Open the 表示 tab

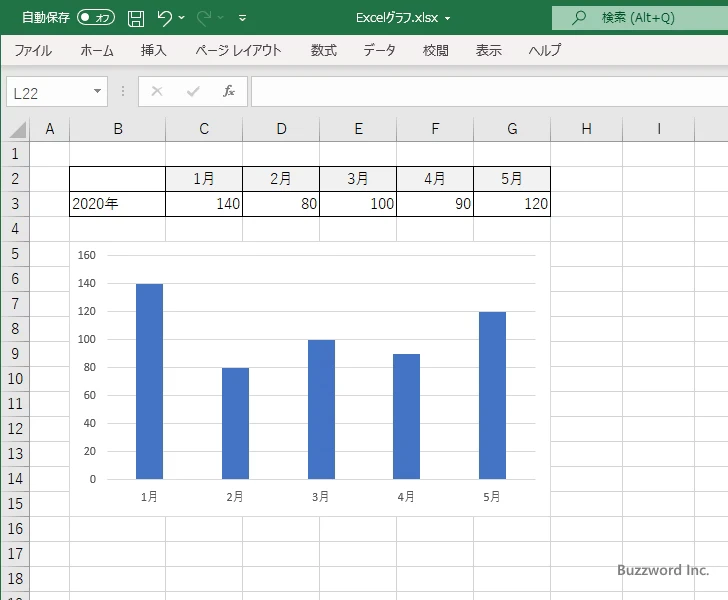click(x=488, y=50)
